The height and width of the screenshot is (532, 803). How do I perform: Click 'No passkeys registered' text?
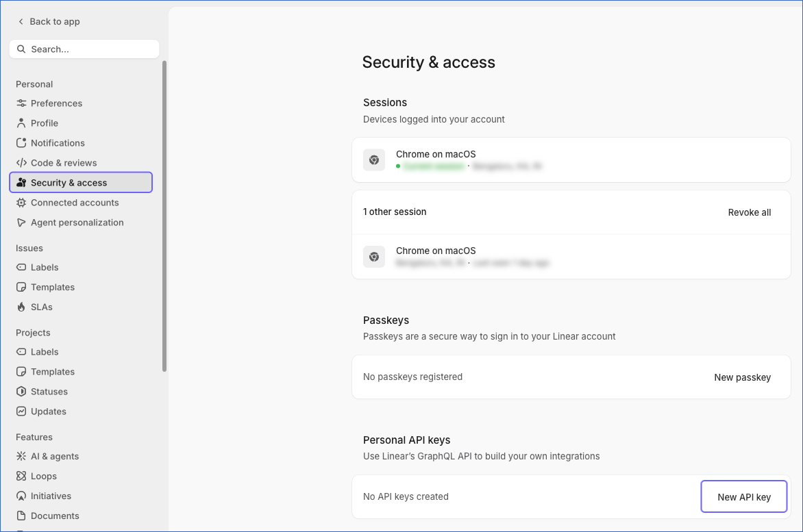(412, 377)
